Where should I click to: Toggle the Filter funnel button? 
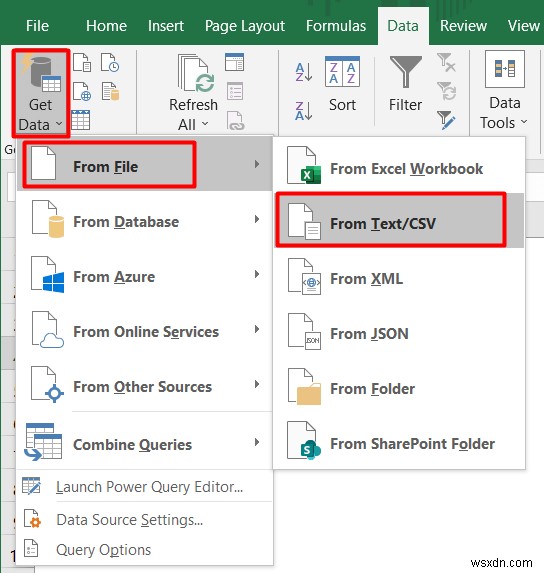406,84
